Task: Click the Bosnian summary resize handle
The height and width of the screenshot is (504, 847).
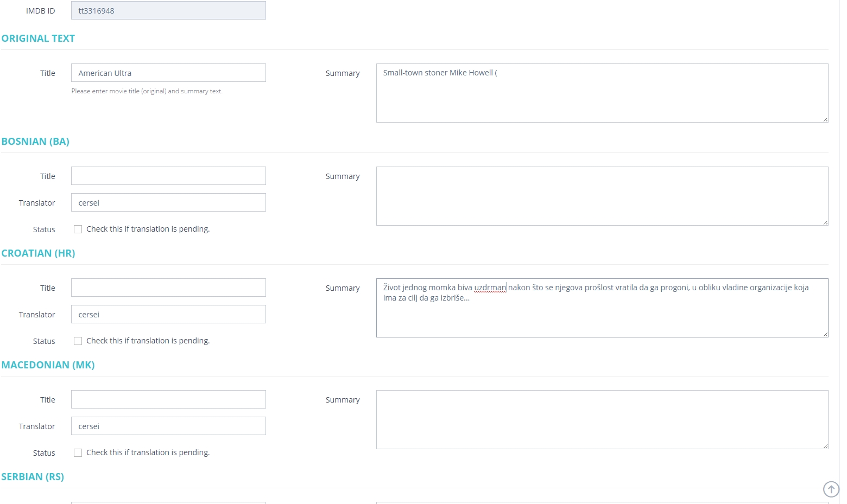Action: click(825, 222)
